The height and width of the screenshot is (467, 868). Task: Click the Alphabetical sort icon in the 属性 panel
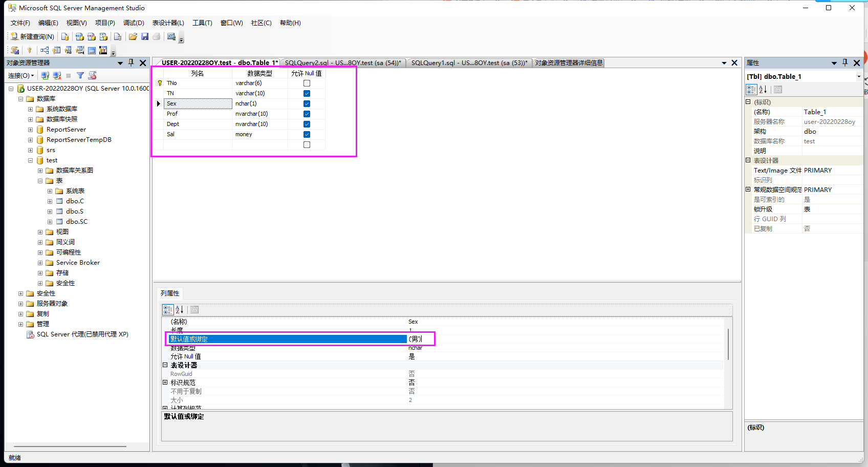pos(763,90)
